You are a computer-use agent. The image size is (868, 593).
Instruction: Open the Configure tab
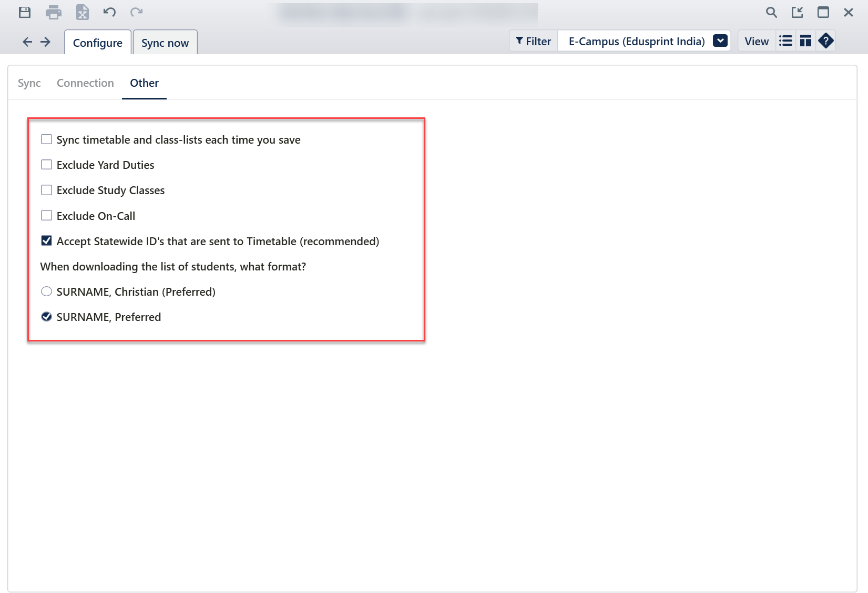point(98,43)
